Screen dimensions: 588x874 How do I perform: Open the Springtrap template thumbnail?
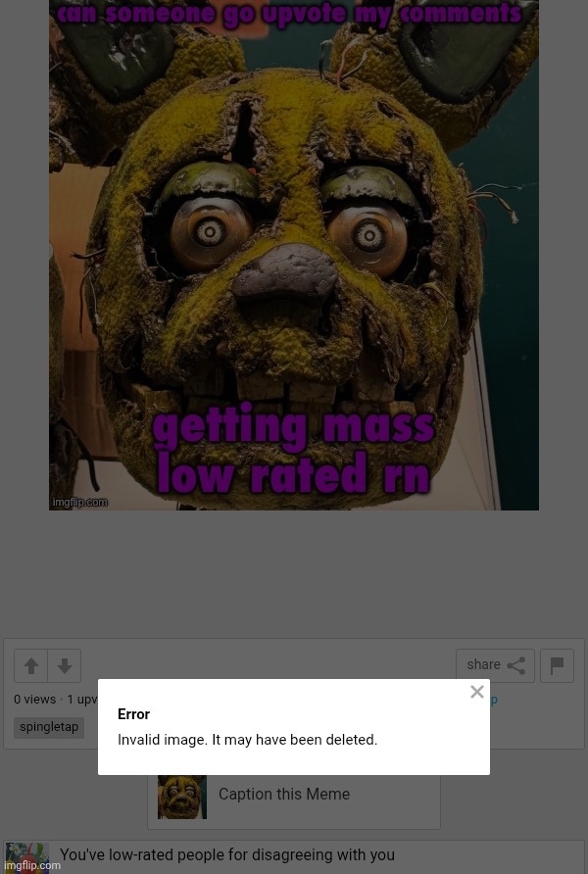pyautogui.click(x=182, y=797)
